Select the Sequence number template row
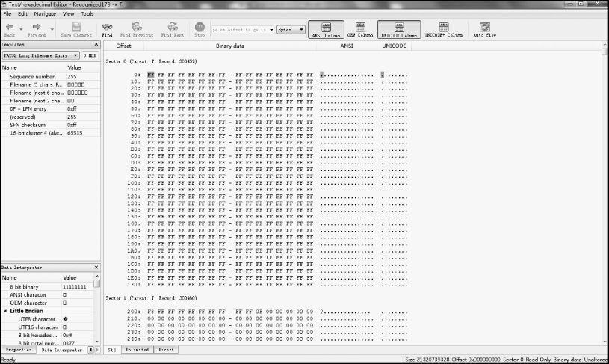The image size is (609, 364). point(51,77)
